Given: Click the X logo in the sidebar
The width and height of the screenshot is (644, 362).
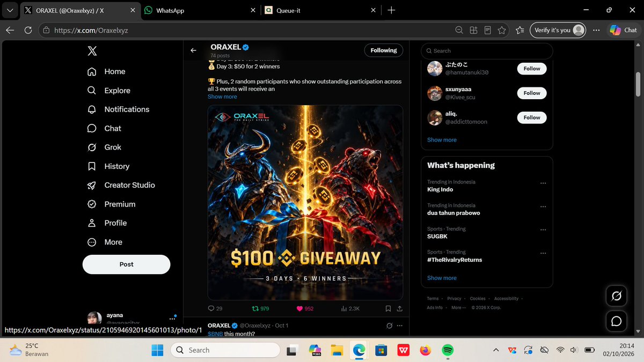Looking at the screenshot, I should click(x=92, y=51).
